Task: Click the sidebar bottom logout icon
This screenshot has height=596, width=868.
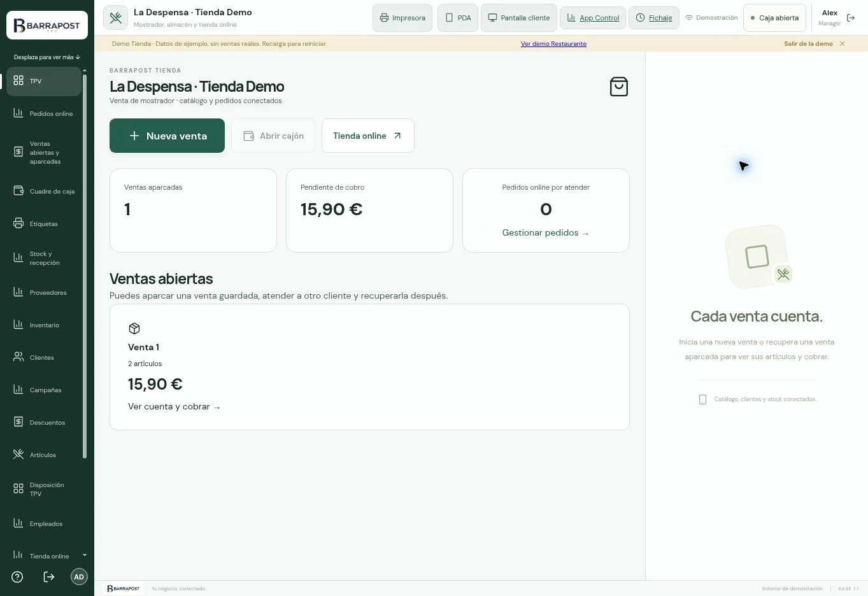Action: pos(48,577)
